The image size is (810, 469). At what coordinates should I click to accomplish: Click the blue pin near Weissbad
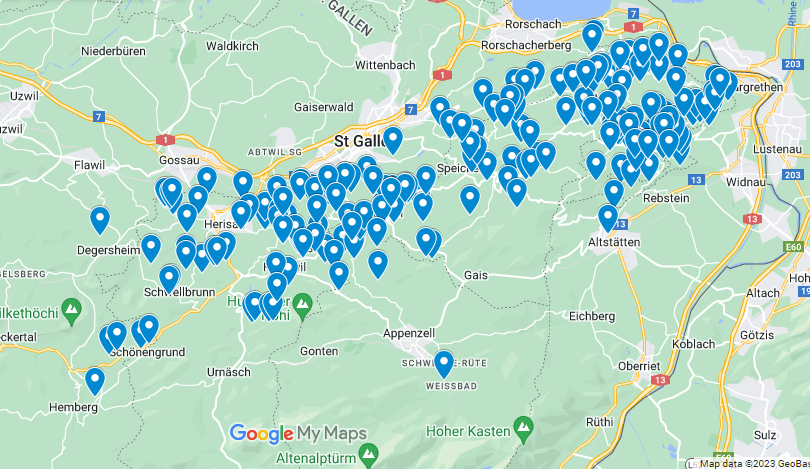[x=444, y=364]
